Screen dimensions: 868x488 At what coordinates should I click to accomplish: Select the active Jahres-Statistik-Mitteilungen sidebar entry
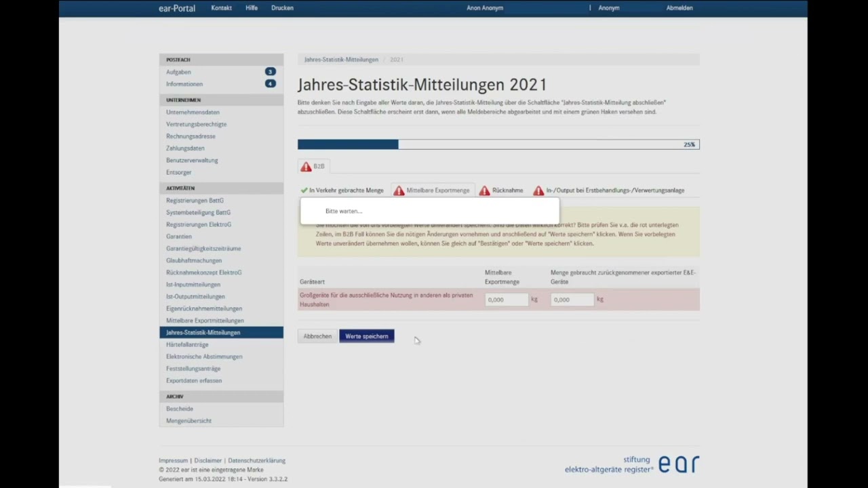coord(221,333)
